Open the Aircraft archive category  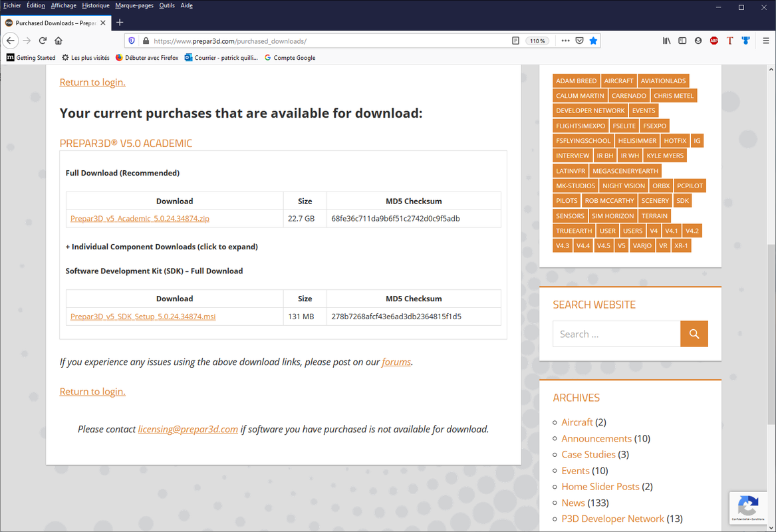[x=577, y=422]
